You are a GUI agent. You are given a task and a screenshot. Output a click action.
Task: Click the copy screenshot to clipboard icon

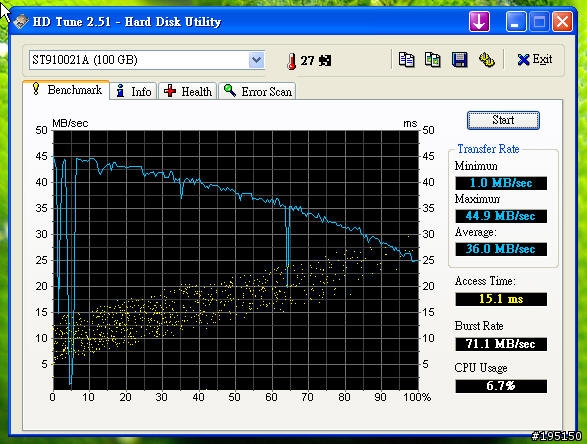(x=432, y=60)
